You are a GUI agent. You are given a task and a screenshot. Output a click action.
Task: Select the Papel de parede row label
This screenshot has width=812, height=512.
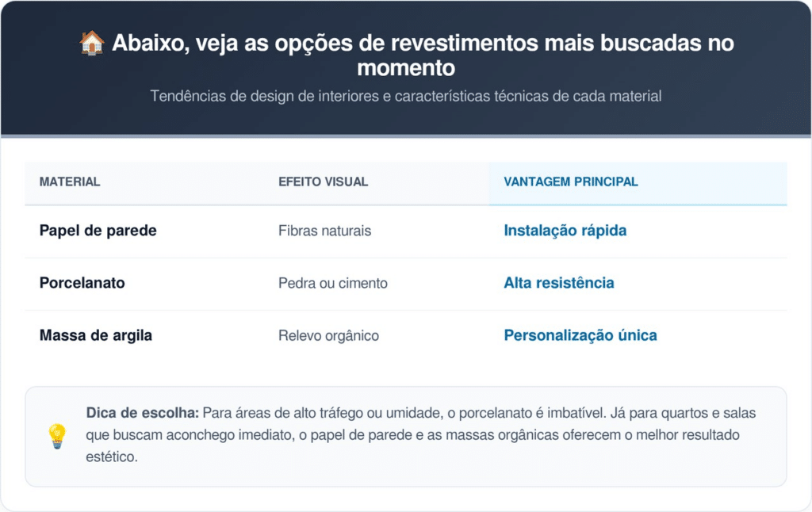pos(98,231)
